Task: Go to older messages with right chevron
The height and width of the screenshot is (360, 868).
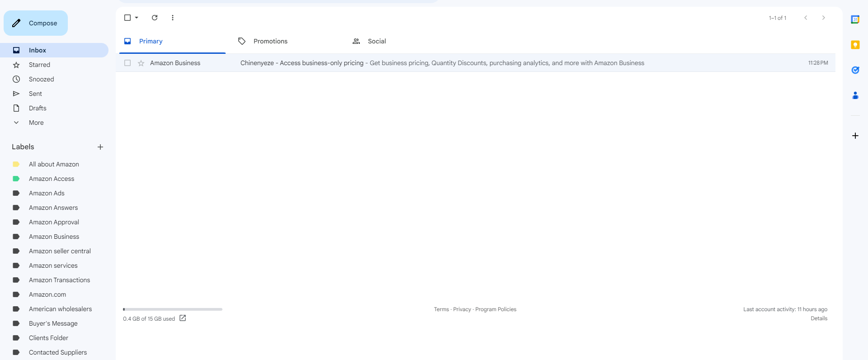Action: click(x=824, y=18)
